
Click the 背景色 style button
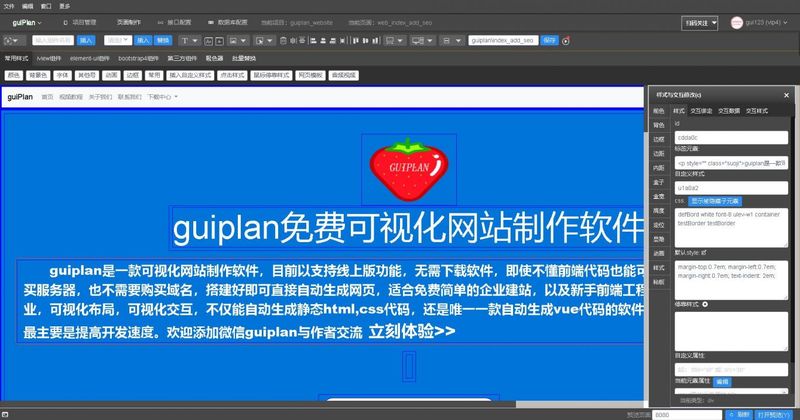pos(38,76)
